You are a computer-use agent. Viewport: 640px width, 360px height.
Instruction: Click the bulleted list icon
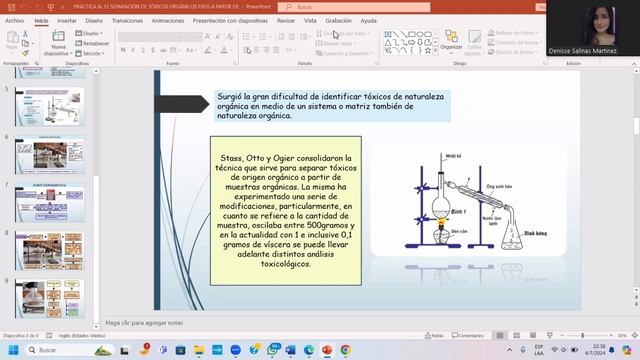[246, 37]
